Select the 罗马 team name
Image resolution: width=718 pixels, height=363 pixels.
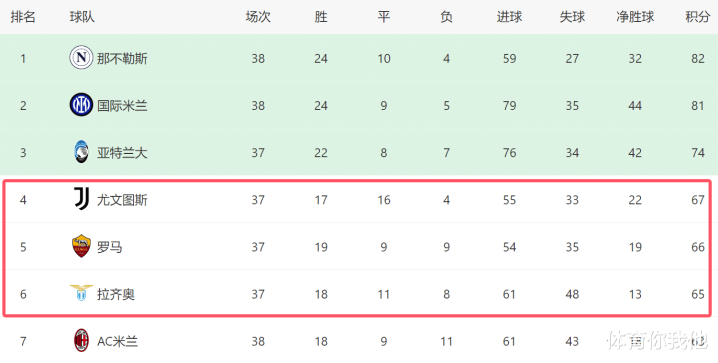coord(109,247)
